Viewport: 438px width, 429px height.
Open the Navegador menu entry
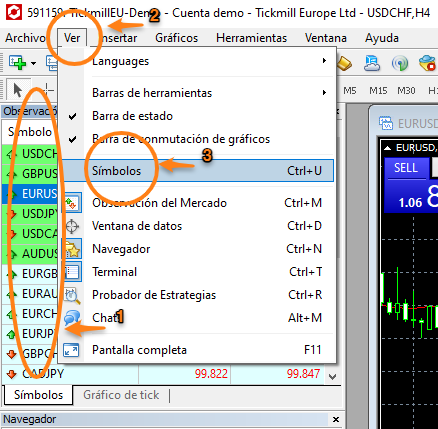197,249
